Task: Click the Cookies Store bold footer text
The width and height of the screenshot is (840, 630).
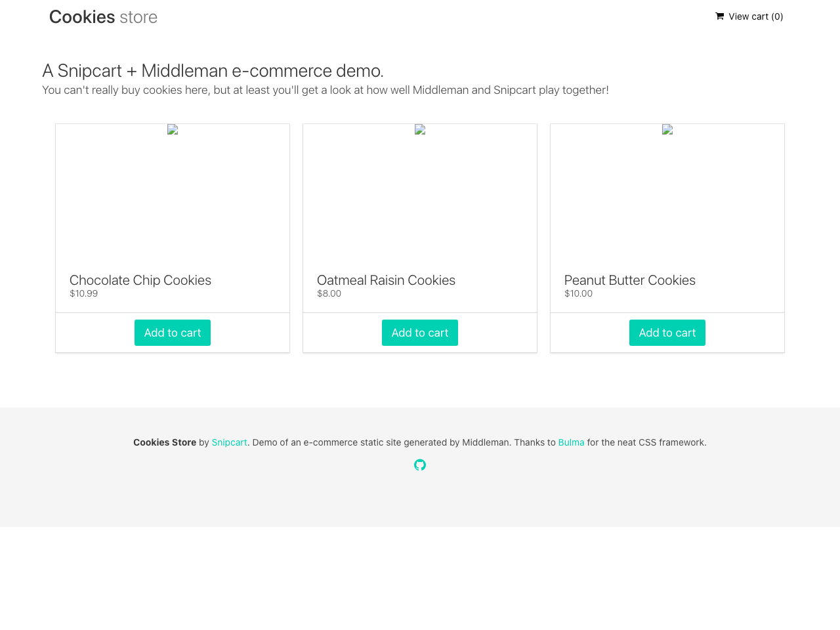Action: click(x=164, y=442)
